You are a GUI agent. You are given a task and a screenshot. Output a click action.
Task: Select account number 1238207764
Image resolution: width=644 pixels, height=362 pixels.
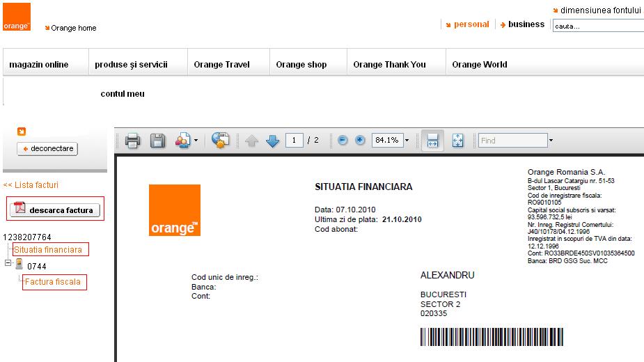pyautogui.click(x=27, y=237)
